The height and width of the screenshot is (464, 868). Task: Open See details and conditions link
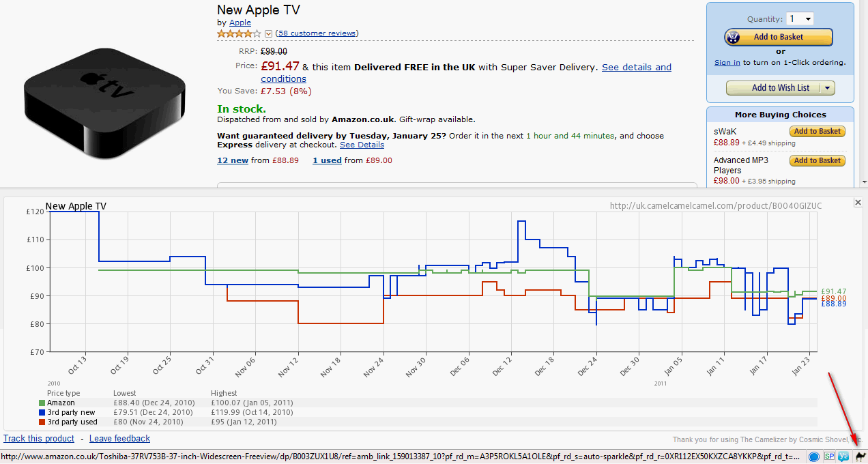click(x=466, y=73)
